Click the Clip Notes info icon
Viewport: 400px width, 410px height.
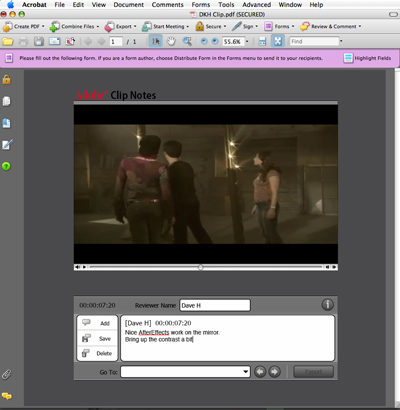[327, 305]
